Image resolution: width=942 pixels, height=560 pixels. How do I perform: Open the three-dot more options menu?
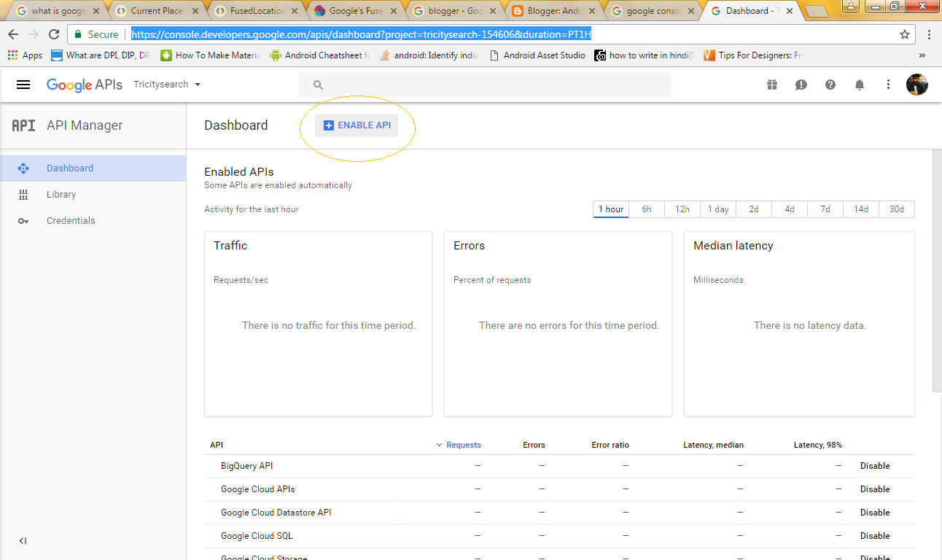pyautogui.click(x=888, y=85)
